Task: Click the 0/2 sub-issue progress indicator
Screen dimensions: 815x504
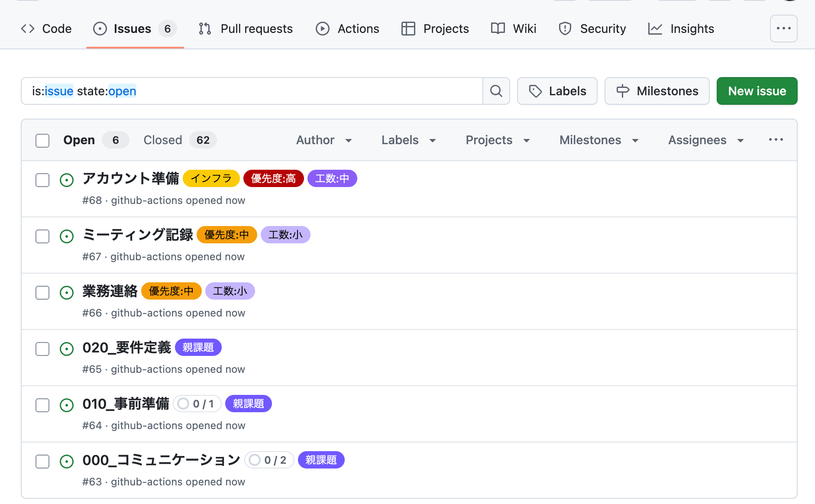Action: coord(269,460)
